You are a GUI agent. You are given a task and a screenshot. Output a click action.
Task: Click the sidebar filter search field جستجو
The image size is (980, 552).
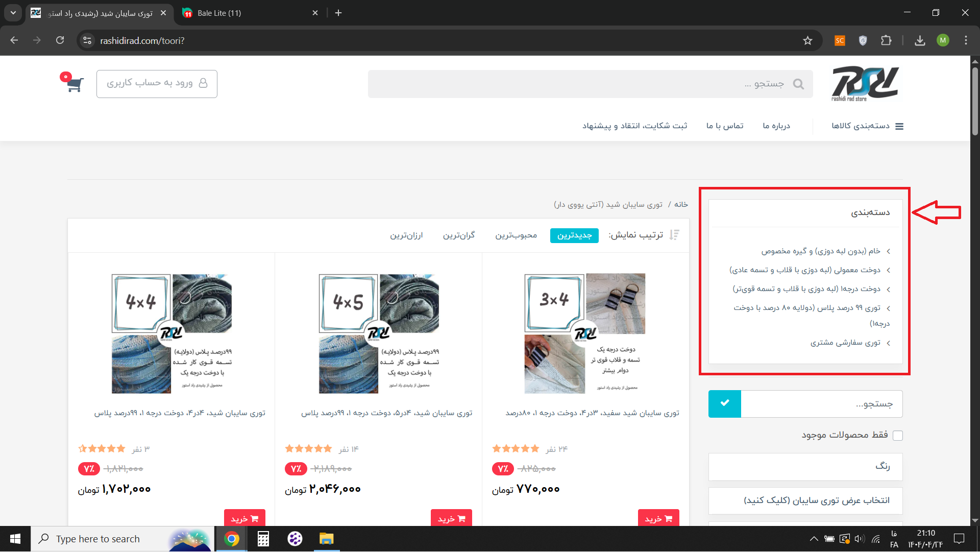822,404
